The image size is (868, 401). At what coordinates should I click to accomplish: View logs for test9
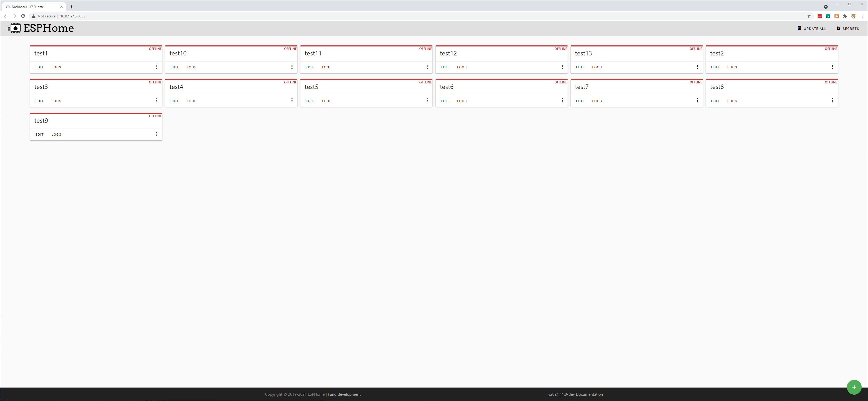coord(56,134)
